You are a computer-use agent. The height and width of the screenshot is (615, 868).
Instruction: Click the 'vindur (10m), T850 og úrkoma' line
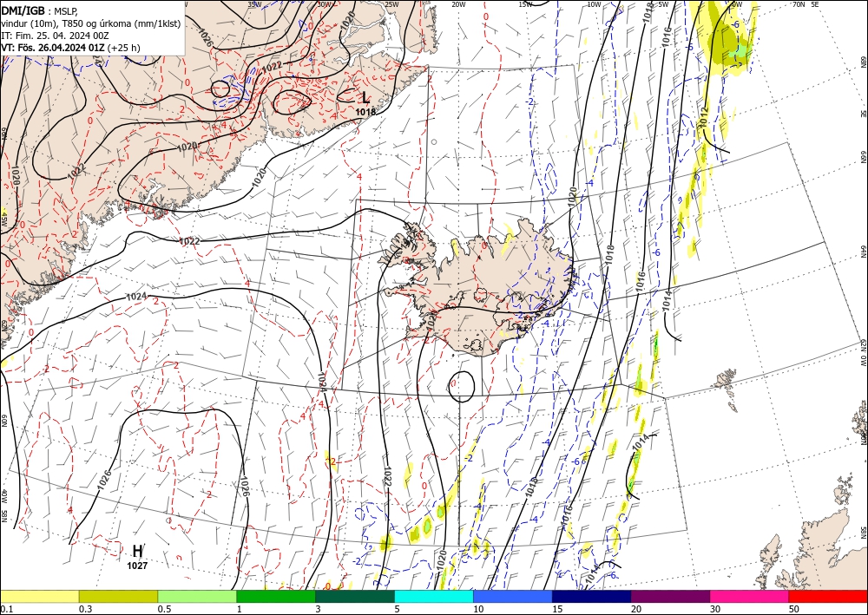(90, 23)
